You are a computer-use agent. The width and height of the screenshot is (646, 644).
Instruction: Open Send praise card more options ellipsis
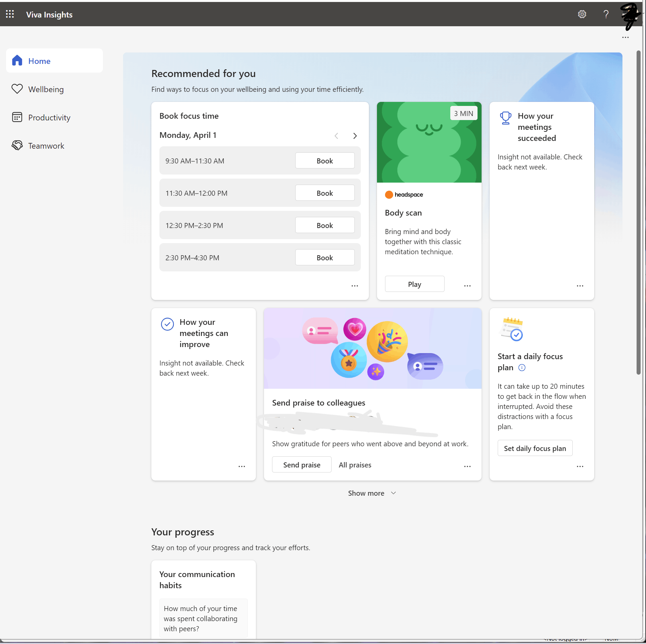pos(467,466)
